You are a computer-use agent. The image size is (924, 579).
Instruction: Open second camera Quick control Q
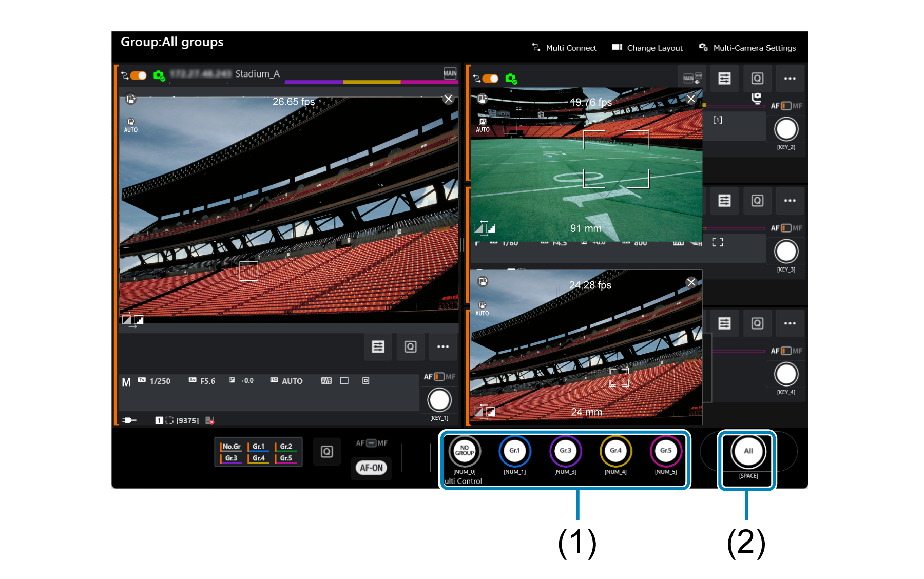pos(757,78)
